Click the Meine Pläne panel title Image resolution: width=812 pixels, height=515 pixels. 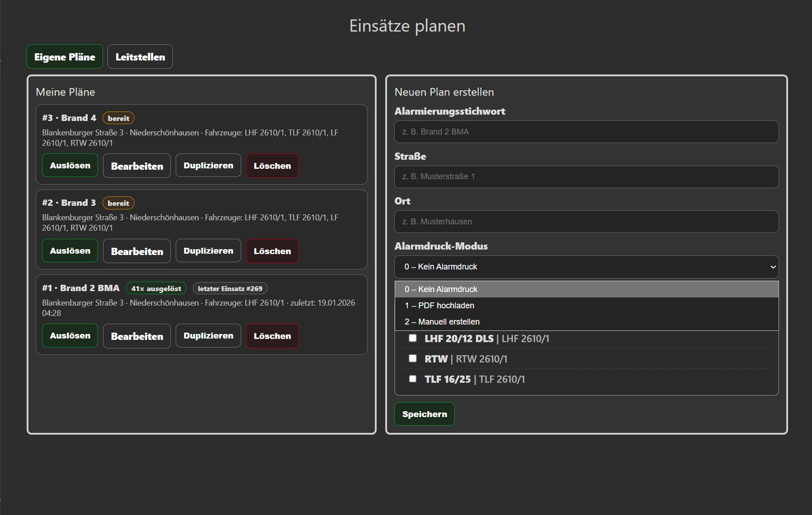click(x=65, y=92)
